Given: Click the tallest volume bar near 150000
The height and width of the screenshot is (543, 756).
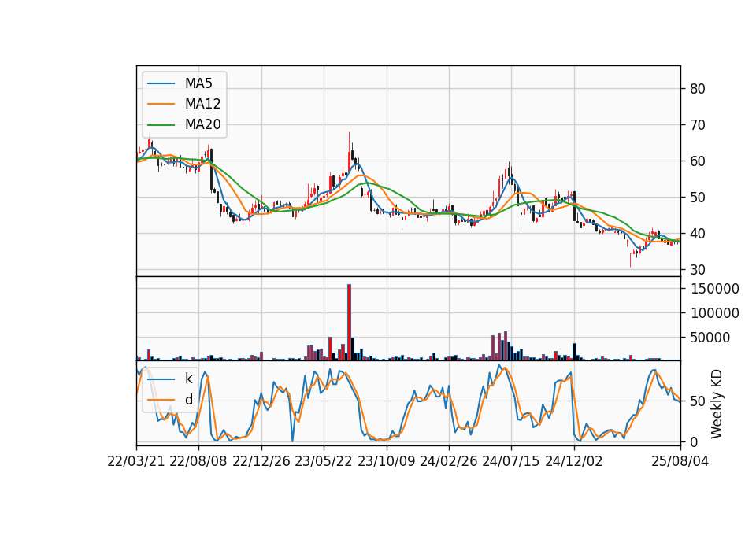Looking at the screenshot, I should pos(349,323).
